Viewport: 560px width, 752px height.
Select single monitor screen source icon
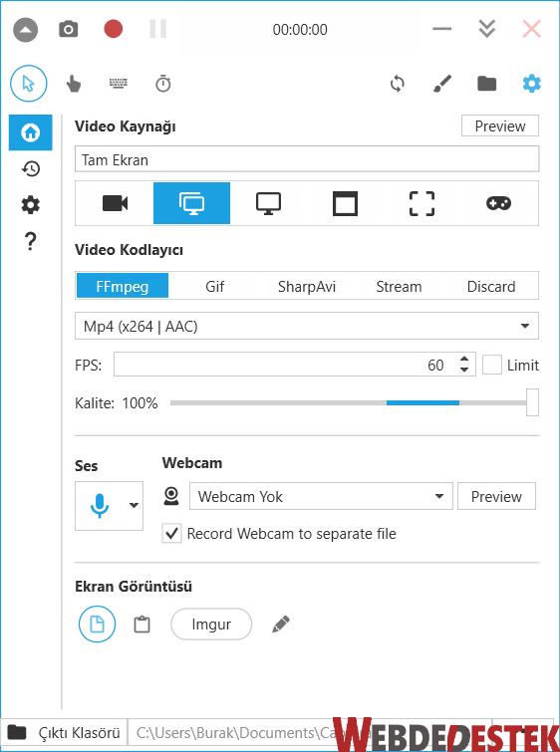(x=268, y=203)
